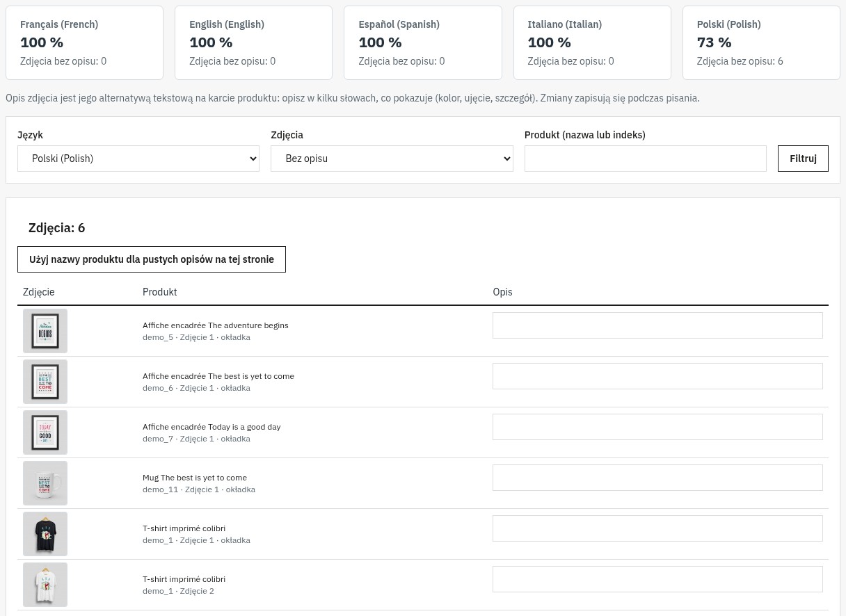The width and height of the screenshot is (846, 616).
Task: Open the white T-shirt imprimé colibri thumbnail
Action: (x=45, y=585)
